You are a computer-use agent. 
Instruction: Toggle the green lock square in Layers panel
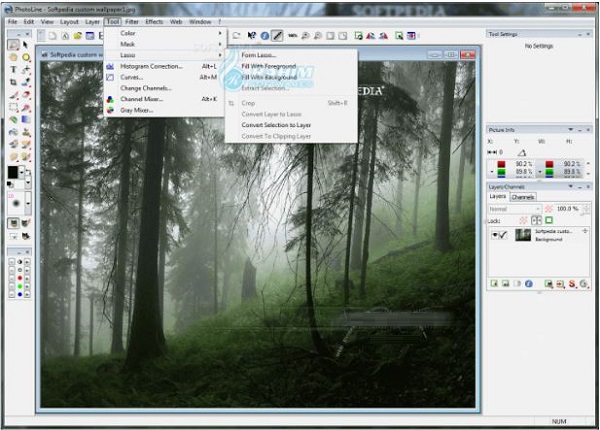[549, 219]
